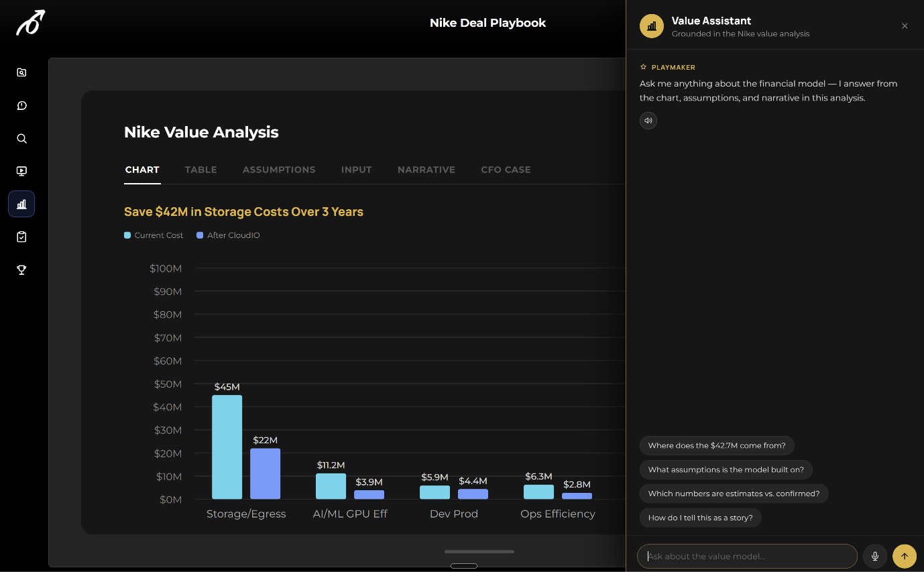Image resolution: width=924 pixels, height=572 pixels.
Task: Click the horizontal scrollbar under the chart
Action: 479,552
